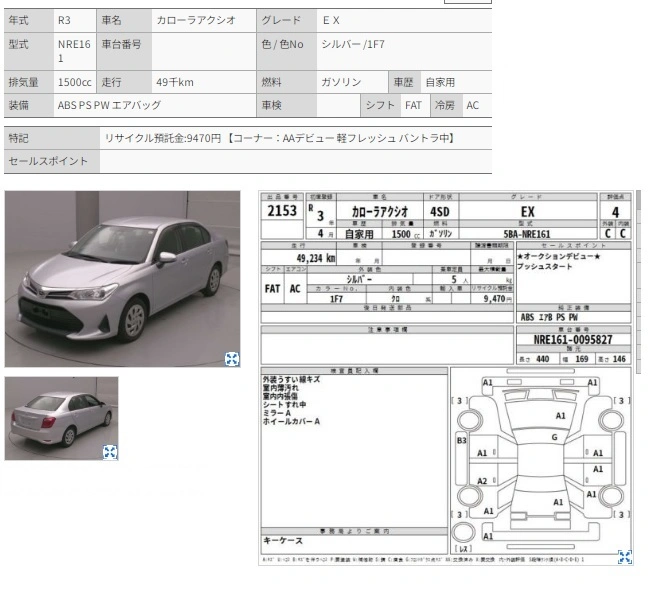649x600 pixels.
Task: Click the A2 damage mark on the diagram
Action: click(x=482, y=481)
